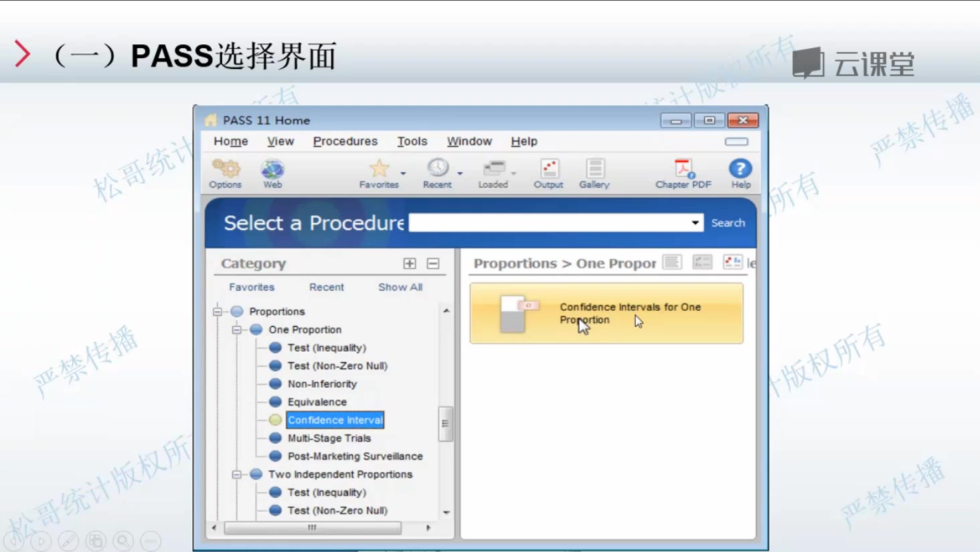Open the Web globe icon
Viewport: 980px width, 552px height.
click(x=272, y=168)
